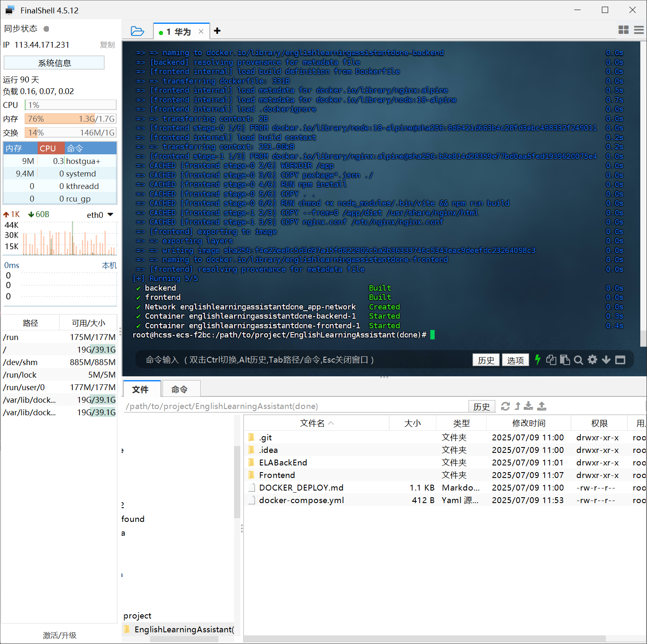The image size is (647, 644).
Task: Click the CPU usage bar
Action: [x=70, y=105]
